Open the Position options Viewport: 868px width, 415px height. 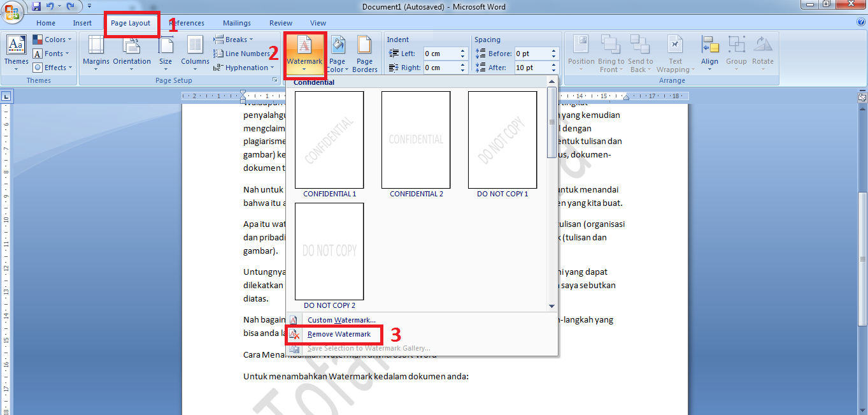581,54
